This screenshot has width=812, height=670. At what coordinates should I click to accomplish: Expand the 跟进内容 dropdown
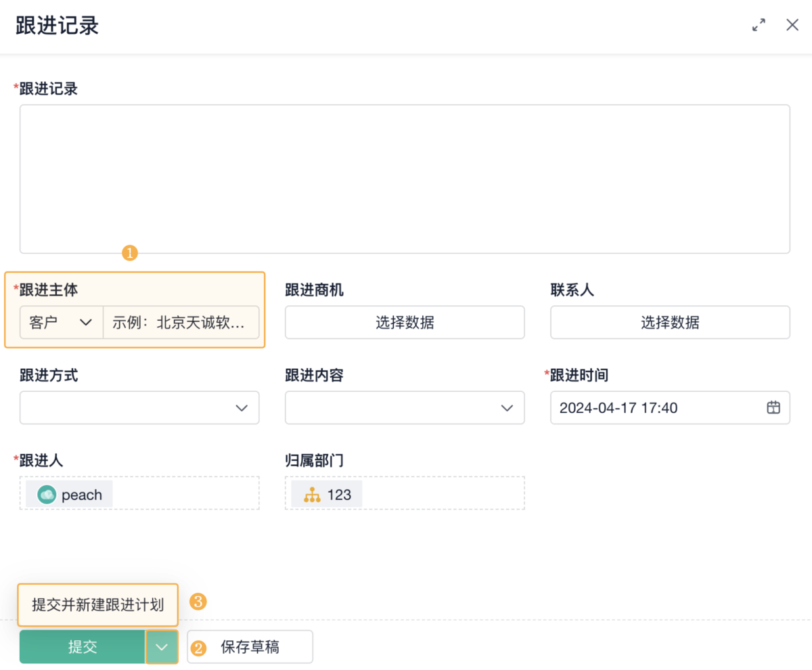(405, 407)
